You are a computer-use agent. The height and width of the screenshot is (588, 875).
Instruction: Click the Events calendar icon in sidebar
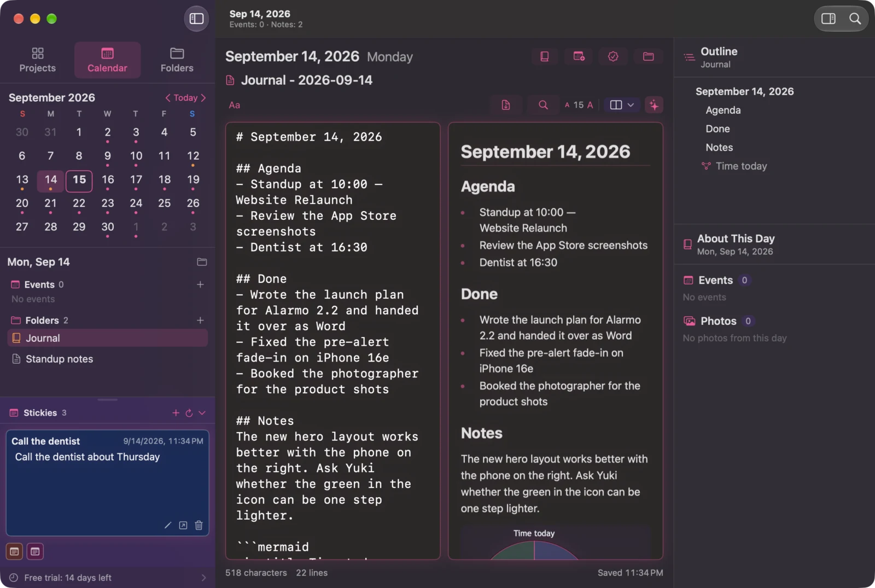coord(15,284)
